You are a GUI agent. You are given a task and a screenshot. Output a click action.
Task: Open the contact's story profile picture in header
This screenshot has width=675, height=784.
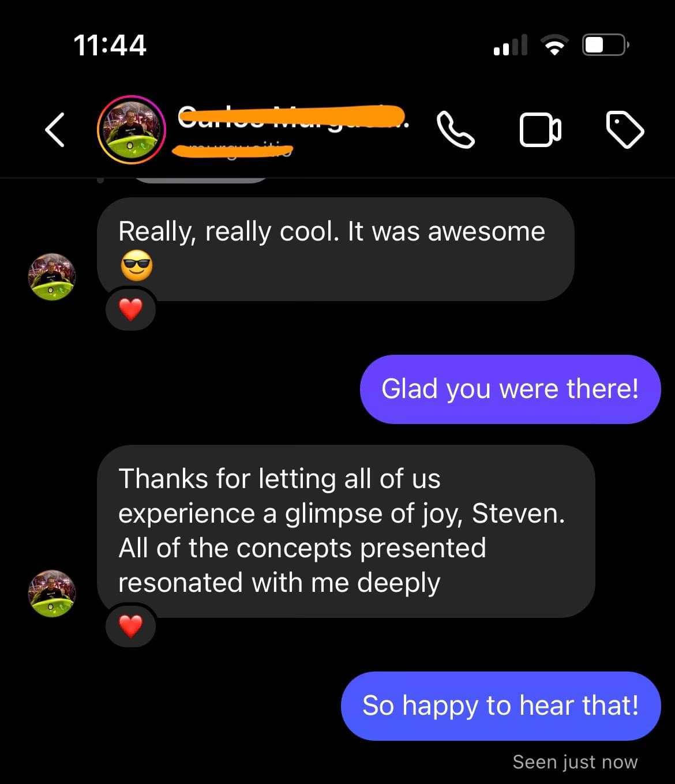132,130
